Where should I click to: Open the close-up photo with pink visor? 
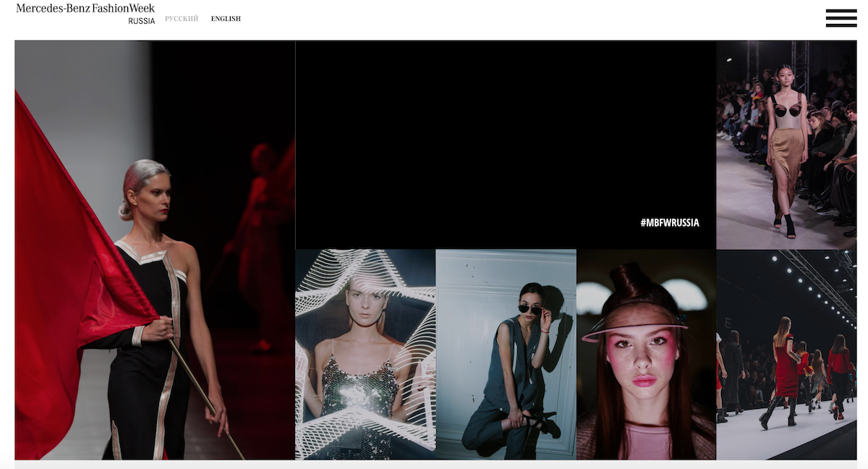click(646, 355)
